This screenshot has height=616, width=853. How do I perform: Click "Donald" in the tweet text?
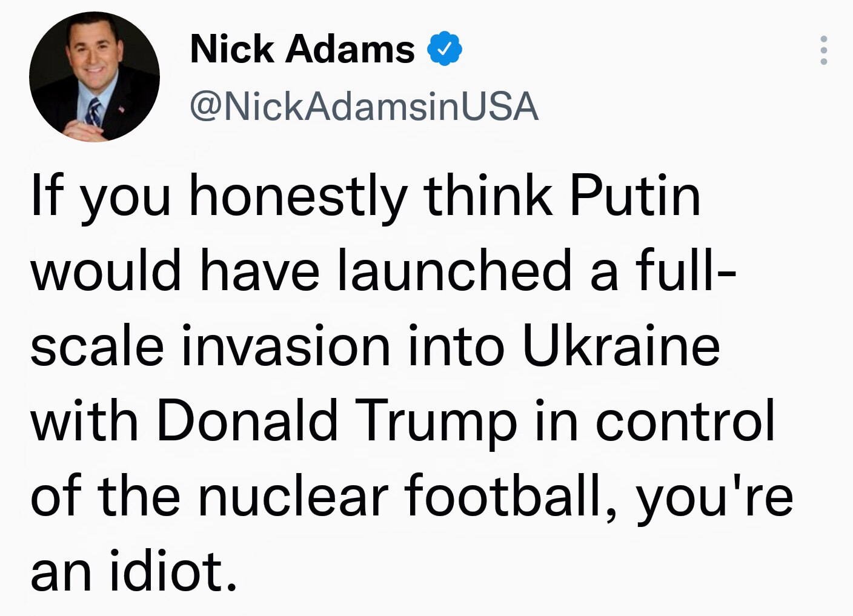(247, 422)
